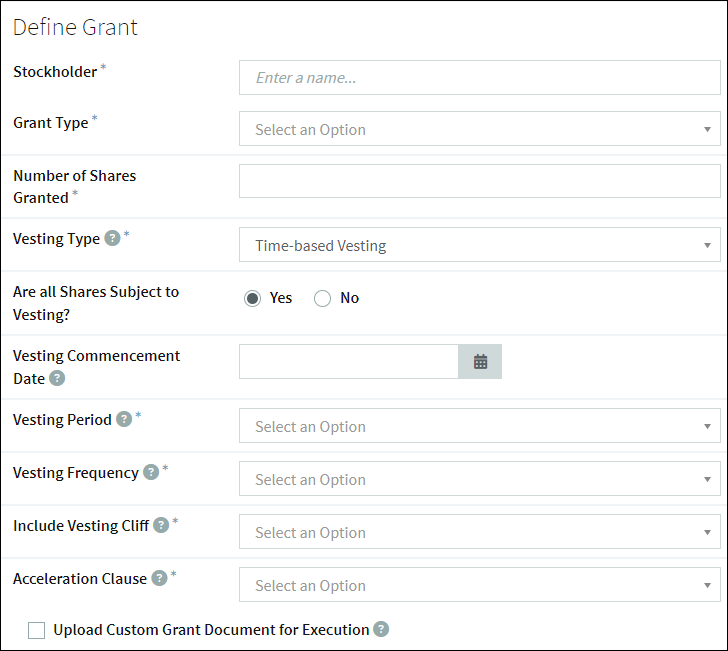Choose the No radio option
Image resolution: width=728 pixels, height=651 pixels.
322,298
